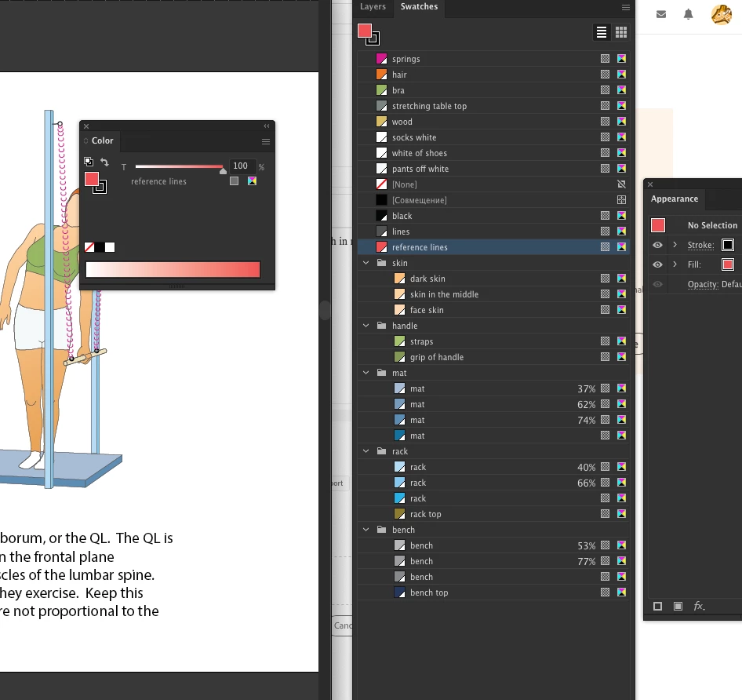Toggle Stroke visibility eye in Appearance panel

click(658, 245)
